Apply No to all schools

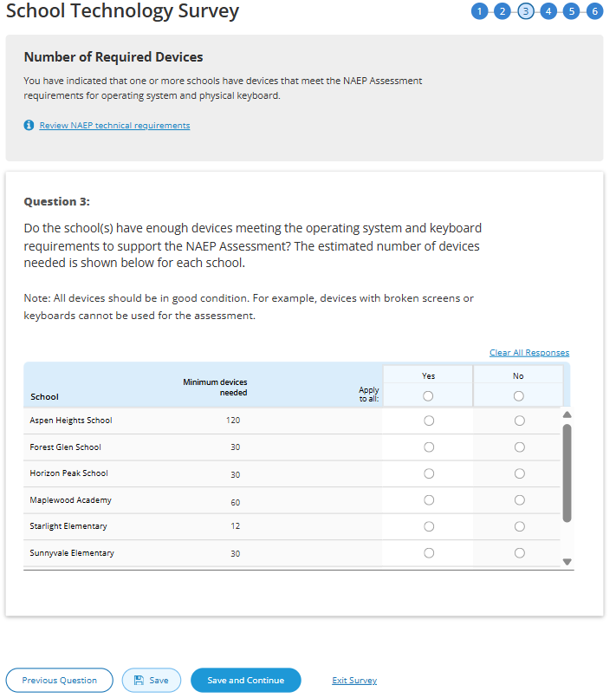pyautogui.click(x=519, y=396)
